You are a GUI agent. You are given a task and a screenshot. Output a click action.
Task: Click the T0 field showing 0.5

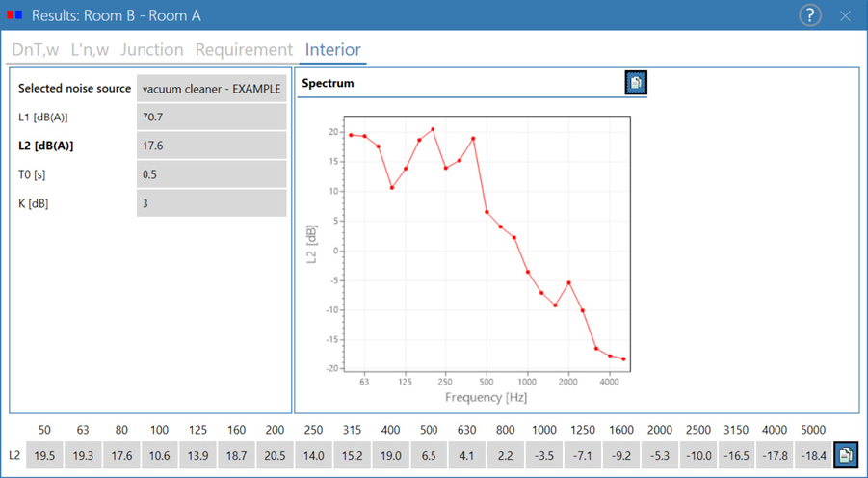(x=212, y=174)
